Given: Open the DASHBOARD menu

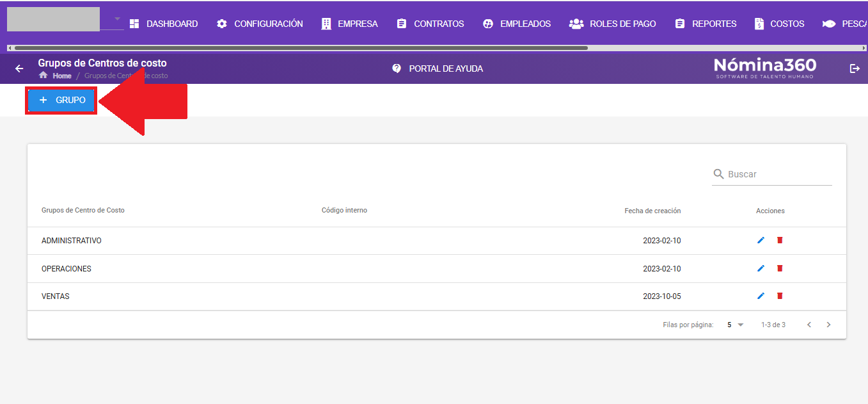Looking at the screenshot, I should [163, 24].
